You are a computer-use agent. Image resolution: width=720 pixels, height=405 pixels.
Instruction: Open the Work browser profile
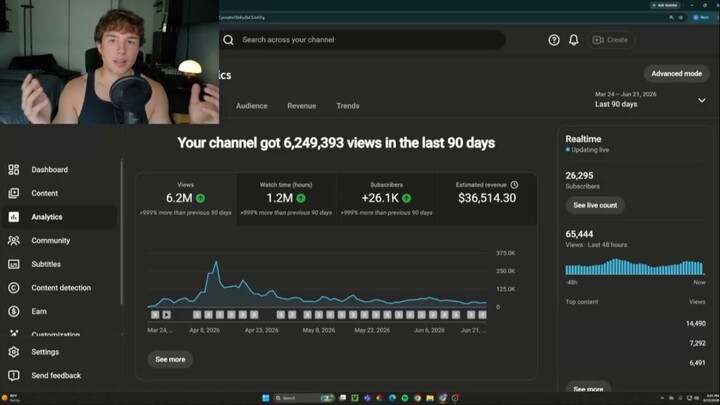click(x=701, y=17)
